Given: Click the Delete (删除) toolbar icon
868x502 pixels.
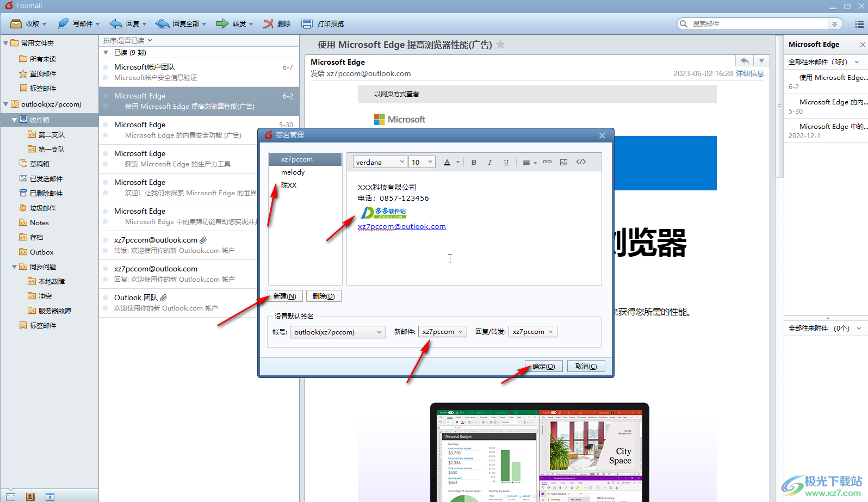Looking at the screenshot, I should pos(269,24).
